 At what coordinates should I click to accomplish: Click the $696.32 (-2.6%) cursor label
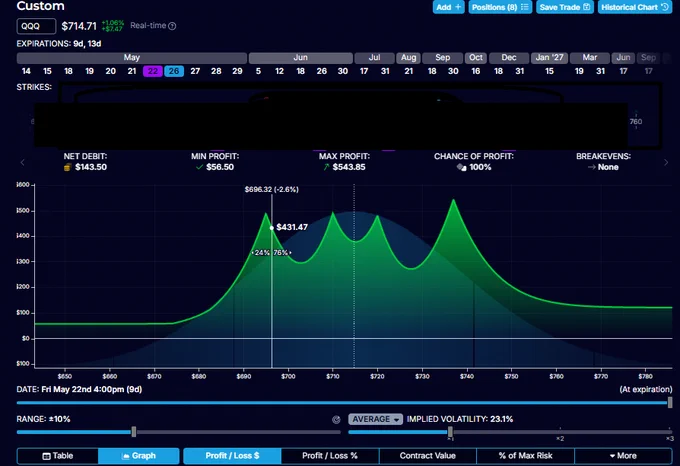coord(271,189)
